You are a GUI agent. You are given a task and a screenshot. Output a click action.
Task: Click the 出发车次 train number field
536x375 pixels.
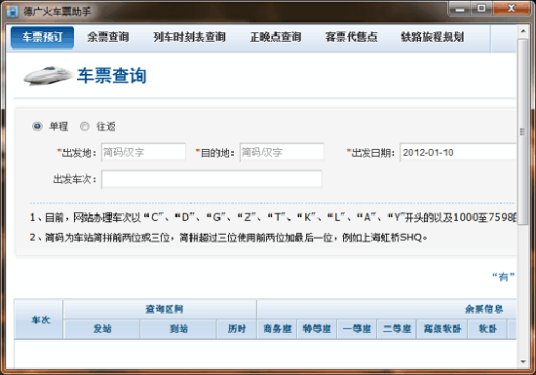[x=212, y=179]
